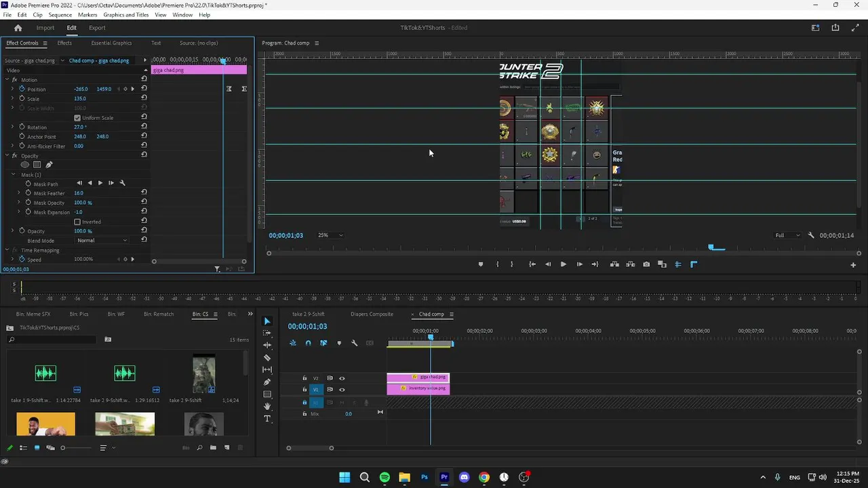Viewport: 868px width, 488px height.
Task: Enable the Inverted mask checkbox
Action: 77,222
